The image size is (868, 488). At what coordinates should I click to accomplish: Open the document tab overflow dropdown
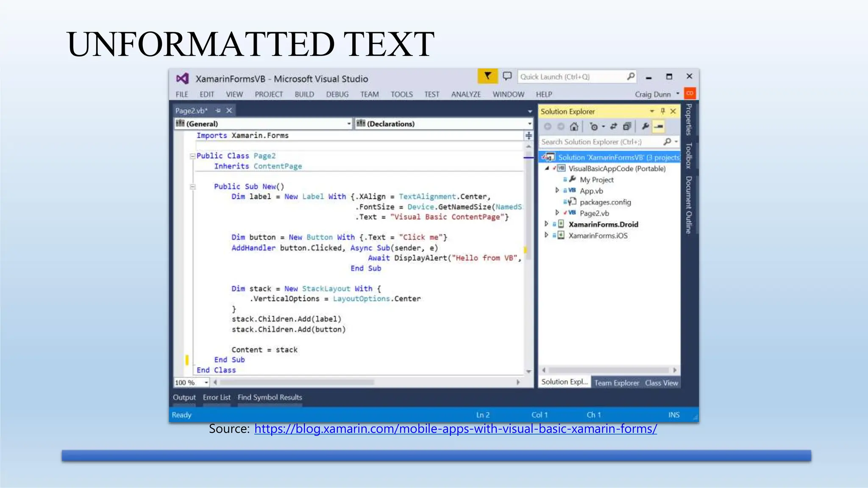530,111
